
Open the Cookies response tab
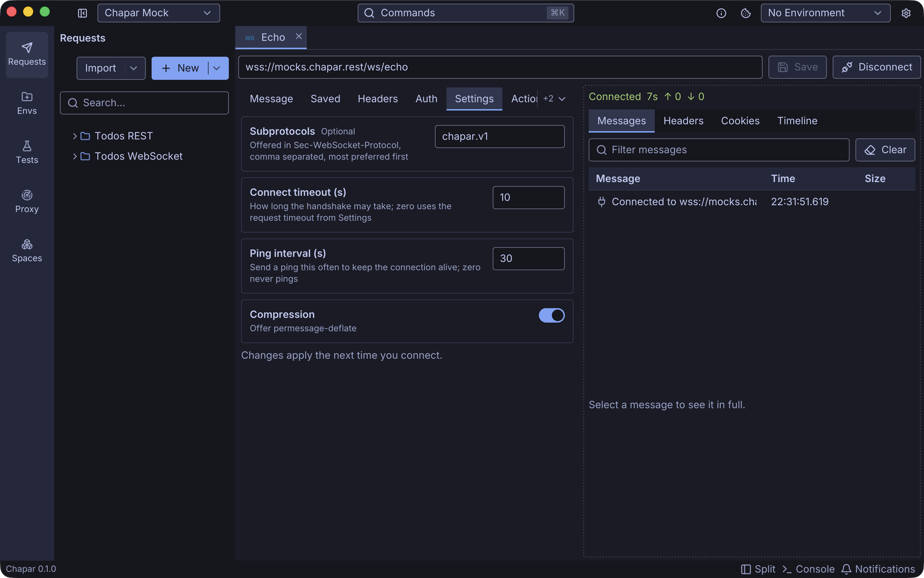[740, 121]
